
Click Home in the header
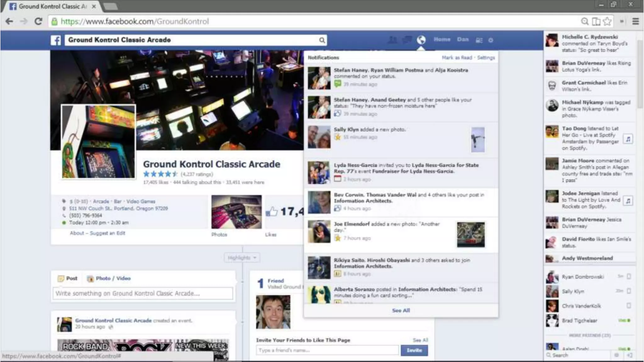tap(442, 40)
